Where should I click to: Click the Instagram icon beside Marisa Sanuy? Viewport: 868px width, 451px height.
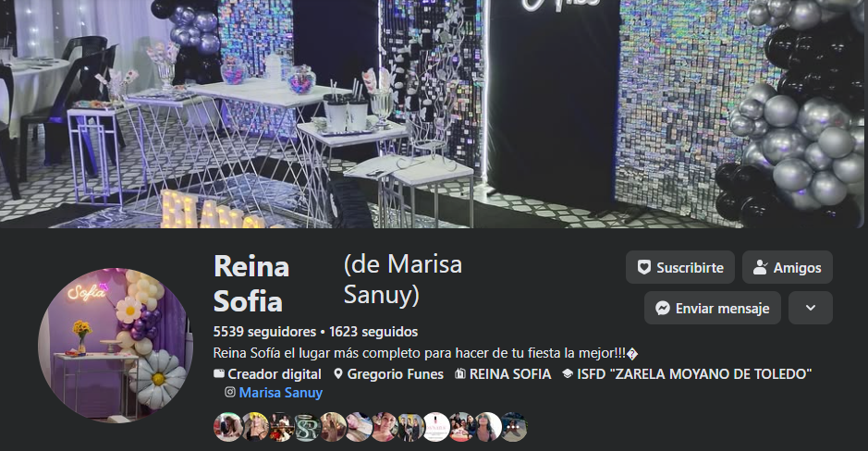[230, 393]
